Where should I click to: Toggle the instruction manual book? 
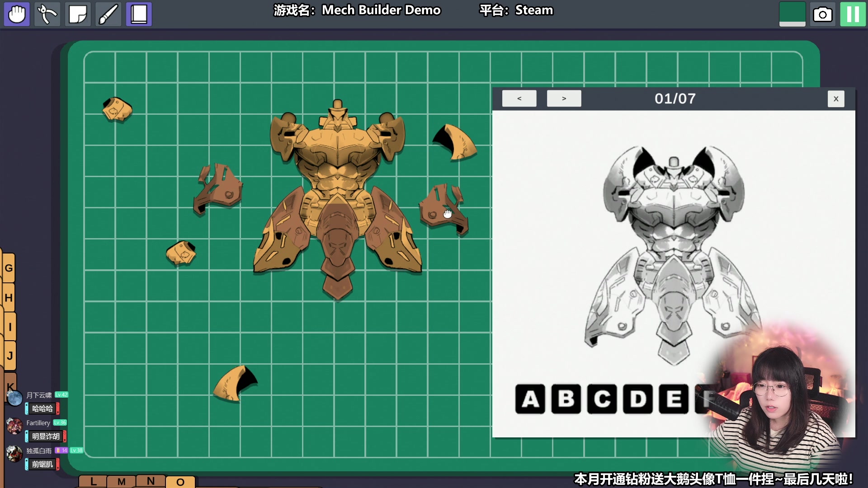[139, 14]
